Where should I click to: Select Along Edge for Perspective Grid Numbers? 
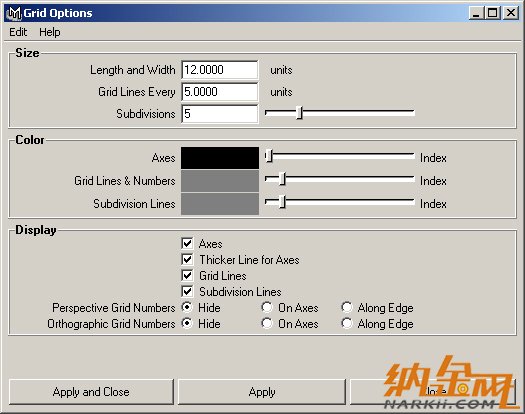pyautogui.click(x=347, y=307)
